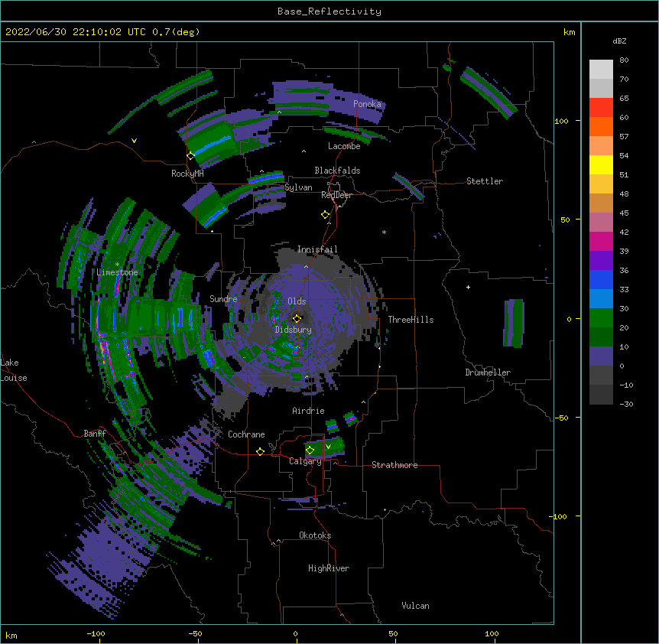Click the white asterisk above the Limestone label

click(x=117, y=265)
